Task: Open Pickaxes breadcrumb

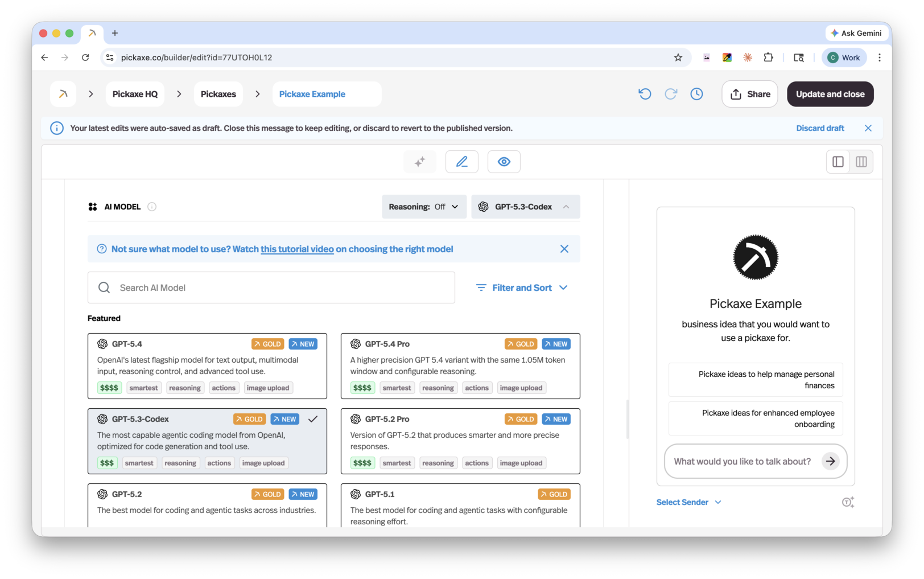Action: (218, 94)
